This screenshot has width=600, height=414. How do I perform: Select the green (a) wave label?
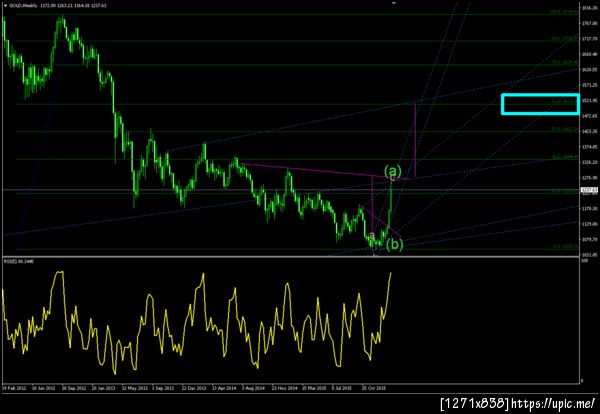click(393, 171)
